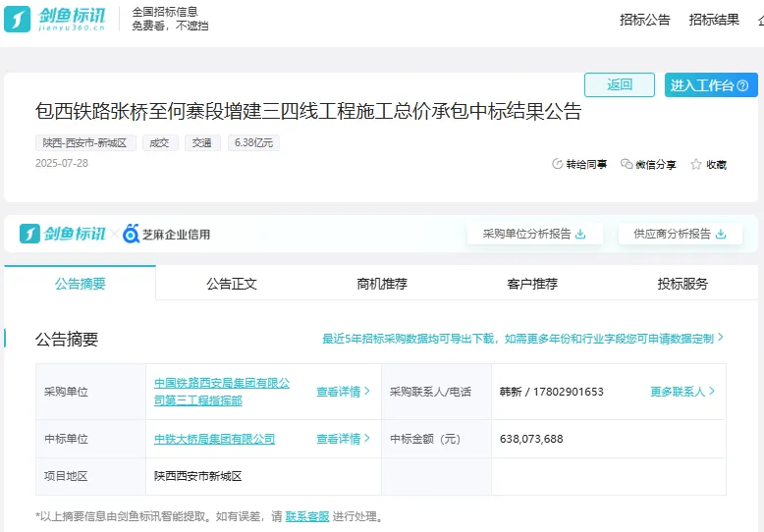
Task: Click 联系客服 link
Action: point(307,516)
